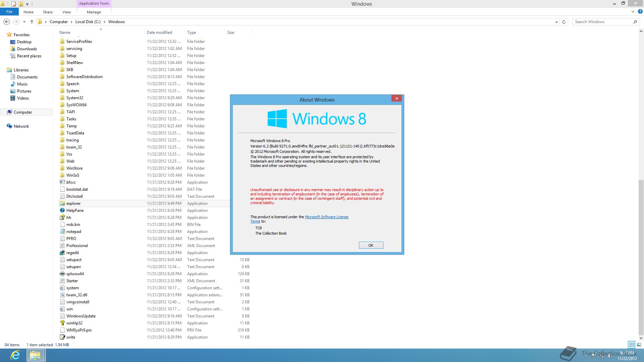
Task: Click the Forward navigation arrow
Action: tap(16, 22)
